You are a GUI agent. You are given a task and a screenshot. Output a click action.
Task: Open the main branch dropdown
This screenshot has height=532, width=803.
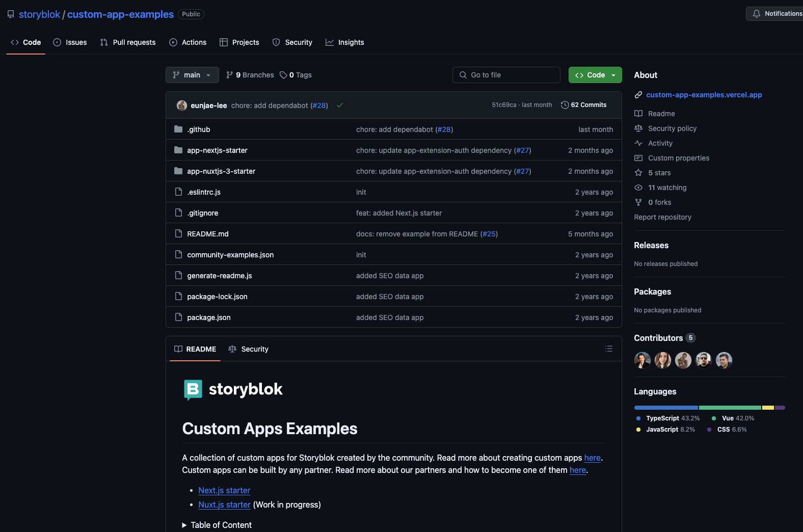coord(192,75)
